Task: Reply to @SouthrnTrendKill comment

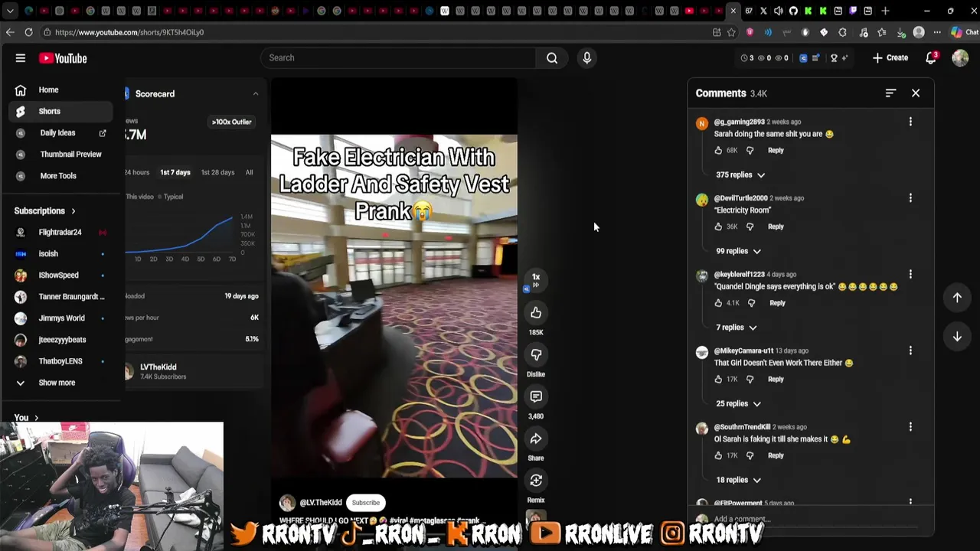Action: (776, 455)
